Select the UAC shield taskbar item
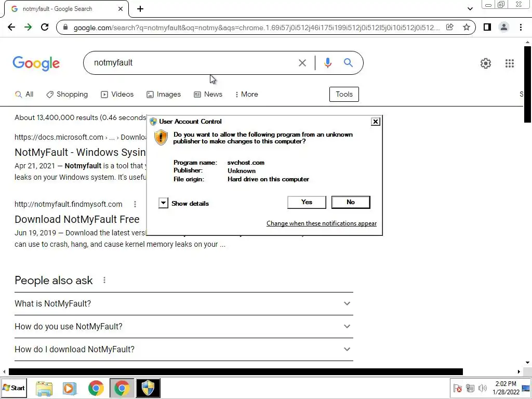 pos(148,388)
